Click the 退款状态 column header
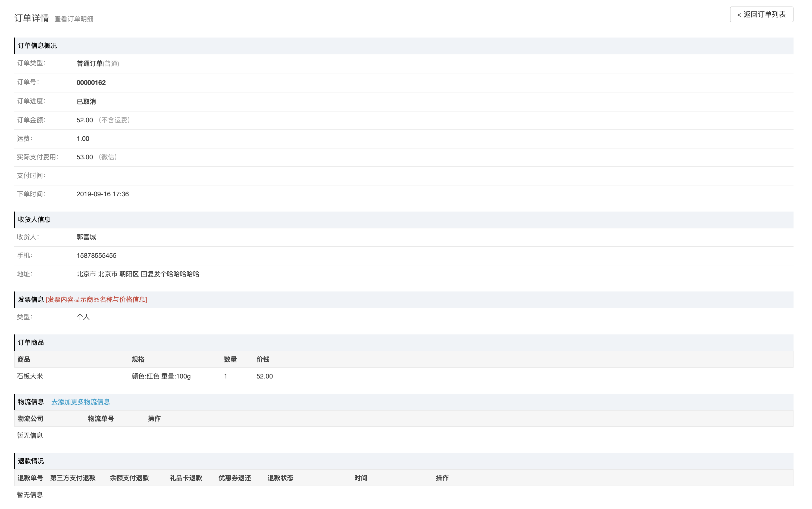The height and width of the screenshot is (509, 812). (x=280, y=478)
